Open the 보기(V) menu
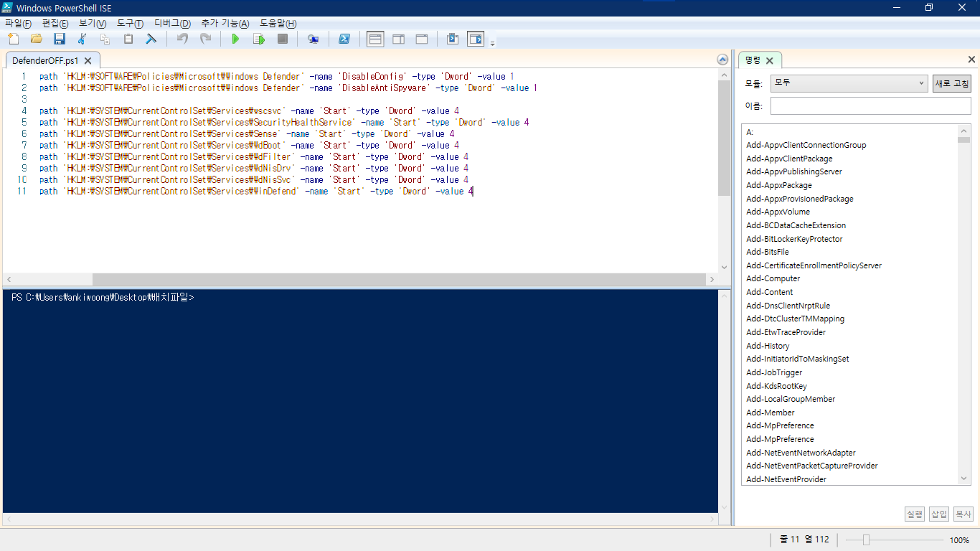Screen dimensions: 980x551 pyautogui.click(x=93, y=24)
